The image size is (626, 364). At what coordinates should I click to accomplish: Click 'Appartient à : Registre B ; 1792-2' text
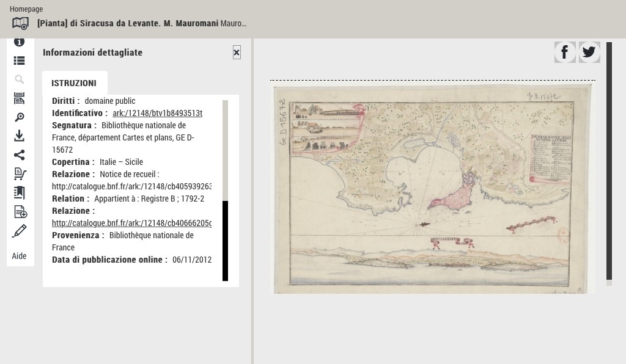tap(149, 198)
